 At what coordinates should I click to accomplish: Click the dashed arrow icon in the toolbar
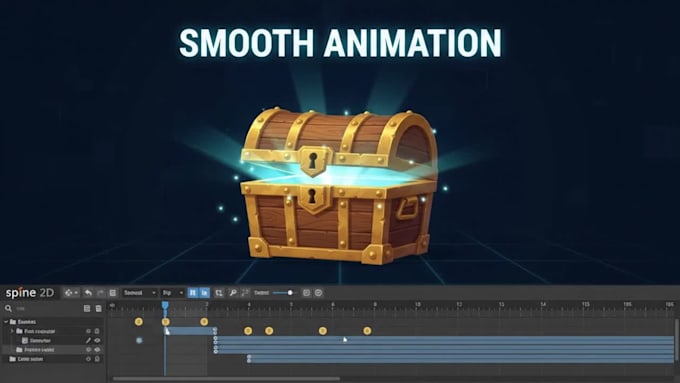245,293
